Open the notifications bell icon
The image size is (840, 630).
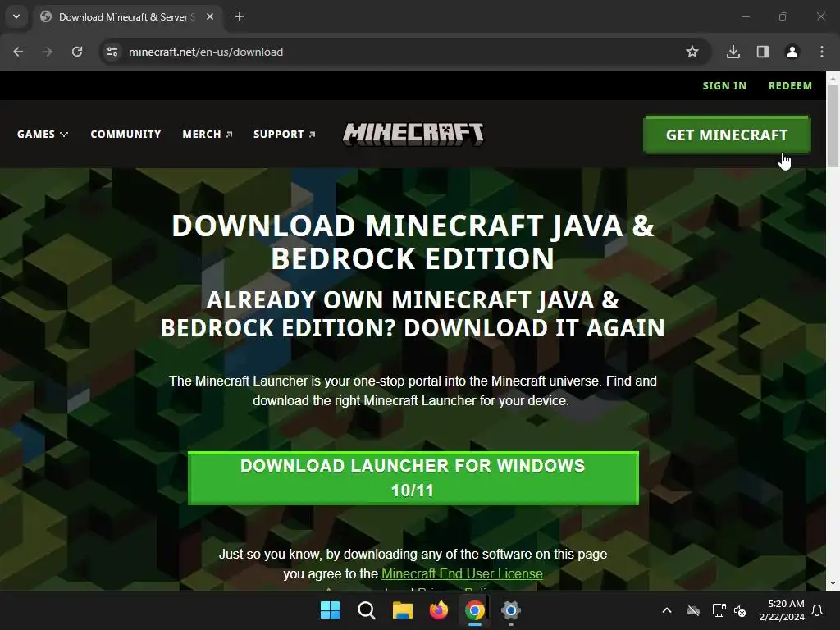click(x=818, y=610)
